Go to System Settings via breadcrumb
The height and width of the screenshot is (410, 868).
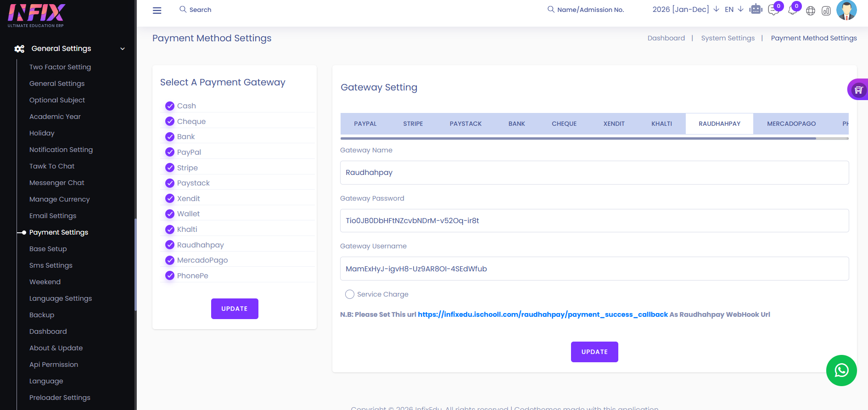(x=728, y=38)
